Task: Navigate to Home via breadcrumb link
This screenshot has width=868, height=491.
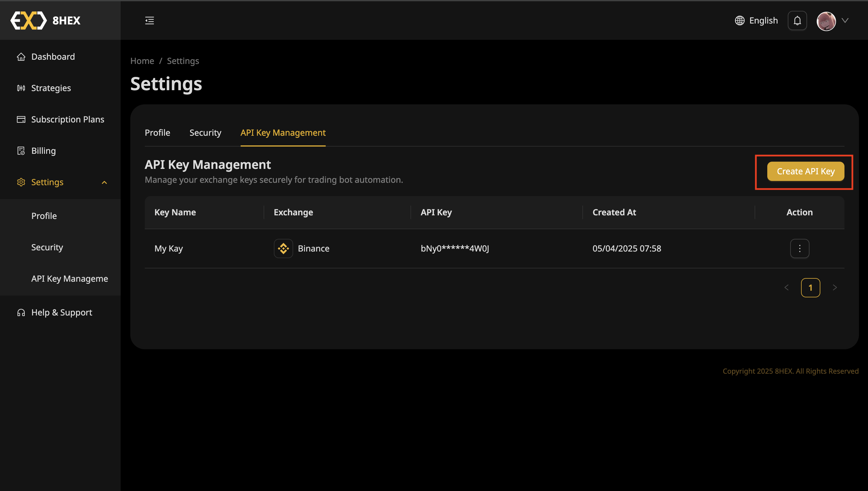Action: click(x=142, y=61)
